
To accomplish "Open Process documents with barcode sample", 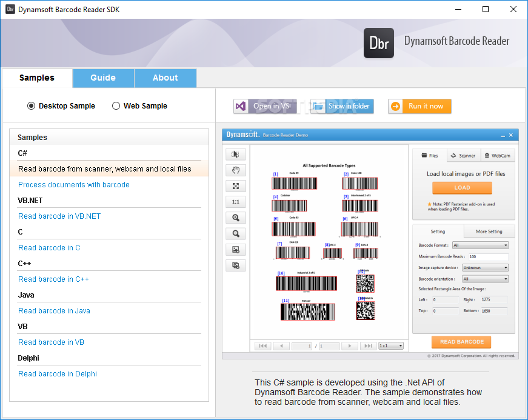I will tap(74, 185).
